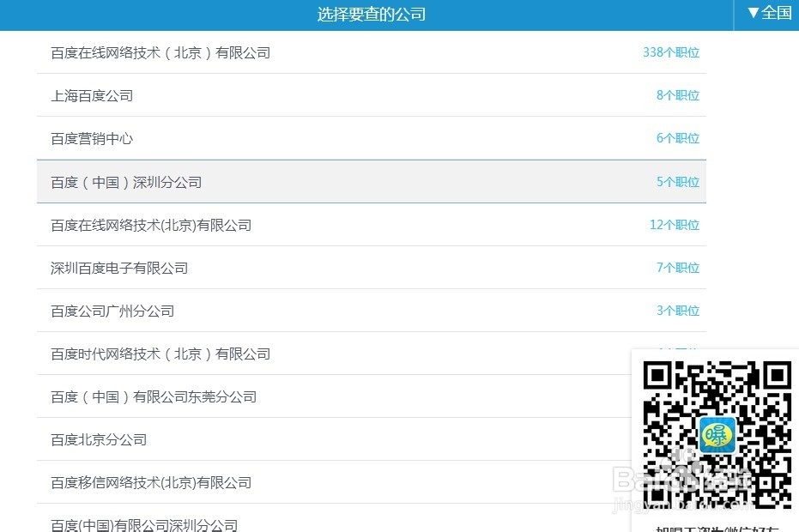This screenshot has height=532, width=799.
Task: Select 百度（中国）有限公司东莞分公司
Action: pyautogui.click(x=154, y=396)
